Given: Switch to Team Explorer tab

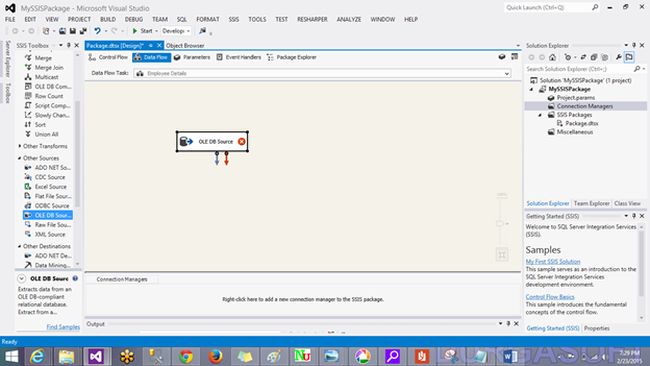Looking at the screenshot, I should coord(592,204).
